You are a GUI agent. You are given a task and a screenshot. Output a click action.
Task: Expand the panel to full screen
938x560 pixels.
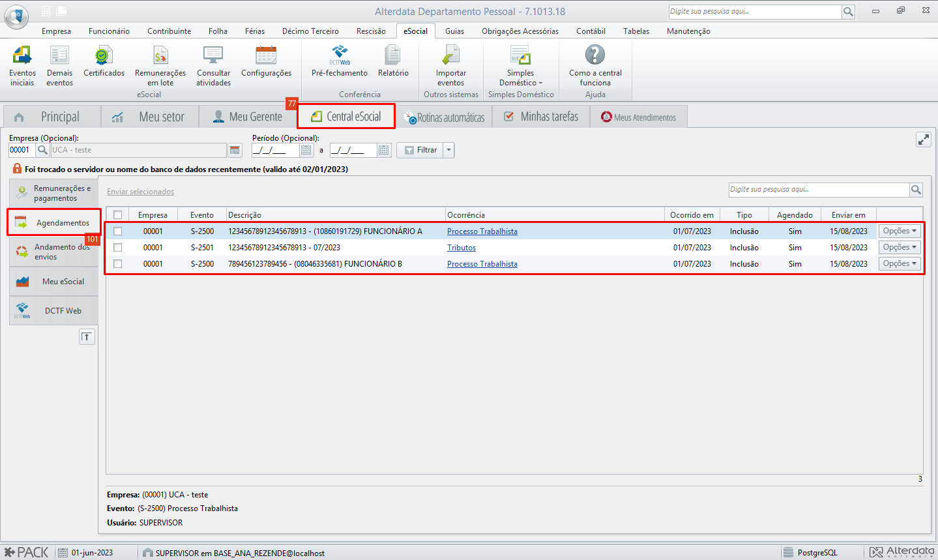pyautogui.click(x=924, y=140)
